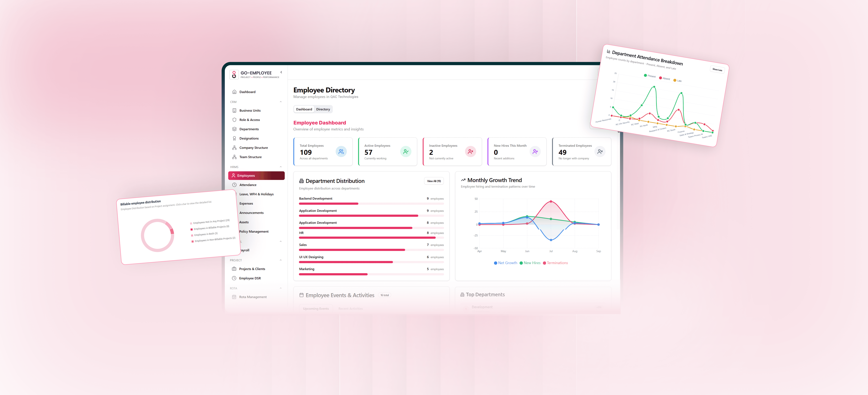
Task: Click the Projects & Clients briefcase icon
Action: point(234,269)
